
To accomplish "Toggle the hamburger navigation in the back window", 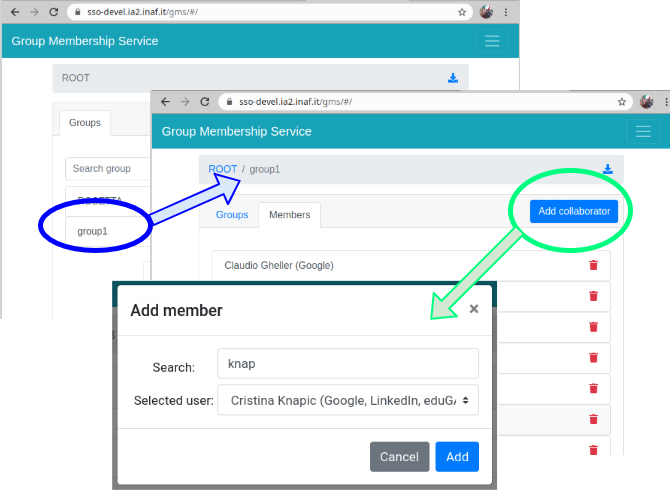I will [491, 41].
